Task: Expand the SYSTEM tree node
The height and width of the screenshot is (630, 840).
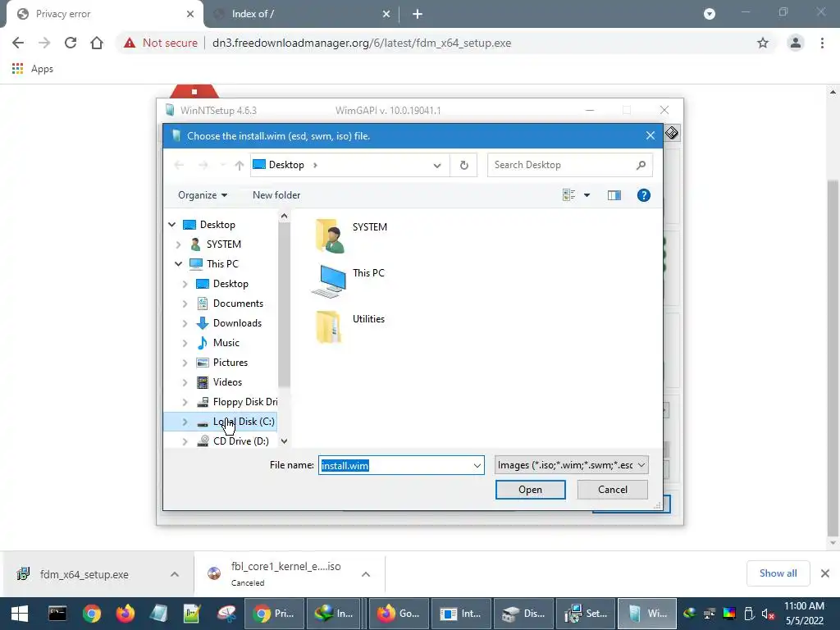Action: tap(178, 244)
